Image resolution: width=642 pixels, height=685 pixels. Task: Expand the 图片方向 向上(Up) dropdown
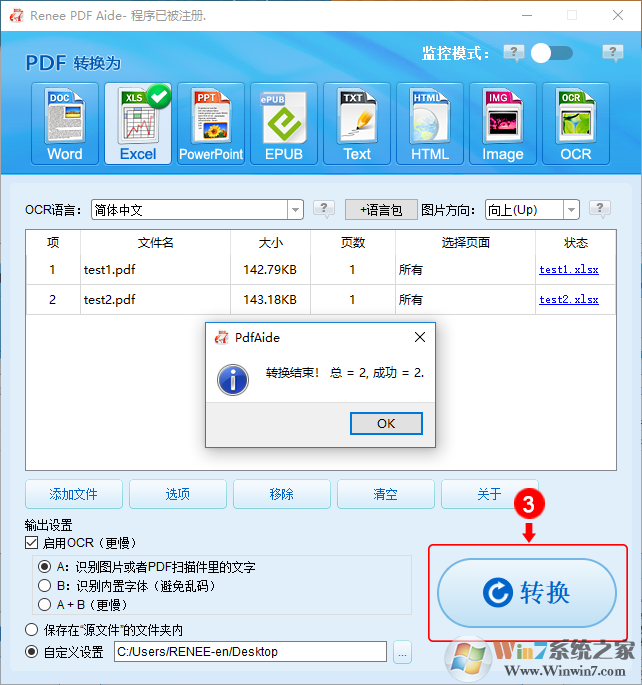(571, 210)
